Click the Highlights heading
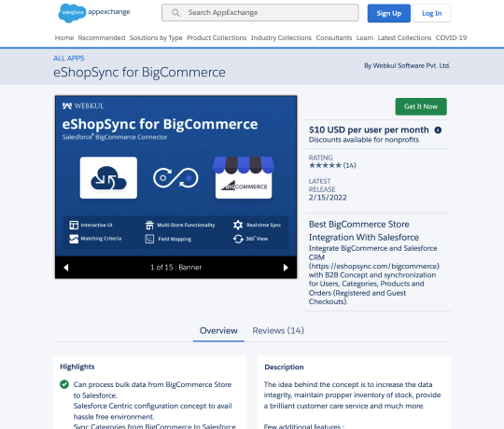 (77, 367)
